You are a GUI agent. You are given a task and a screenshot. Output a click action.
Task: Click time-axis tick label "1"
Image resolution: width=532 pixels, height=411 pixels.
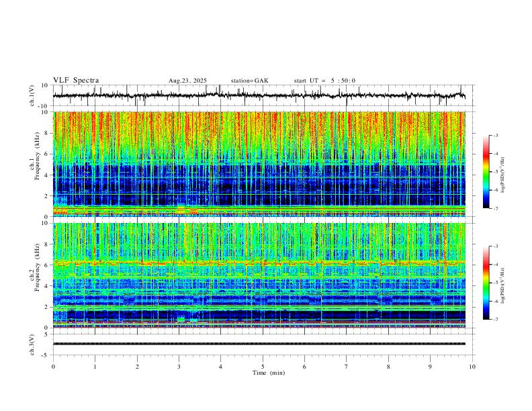pos(95,367)
